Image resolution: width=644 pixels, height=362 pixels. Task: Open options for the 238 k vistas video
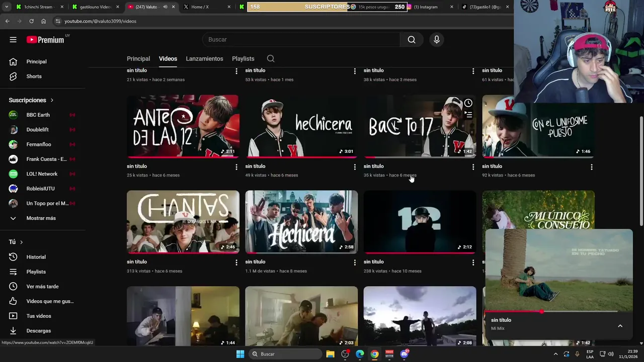(x=473, y=262)
